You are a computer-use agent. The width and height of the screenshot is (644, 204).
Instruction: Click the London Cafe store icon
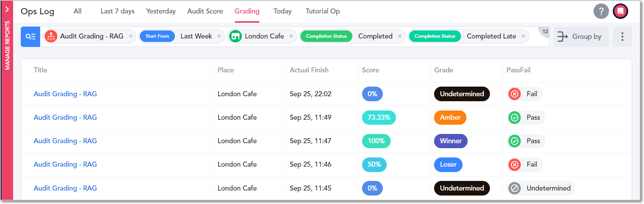(235, 36)
